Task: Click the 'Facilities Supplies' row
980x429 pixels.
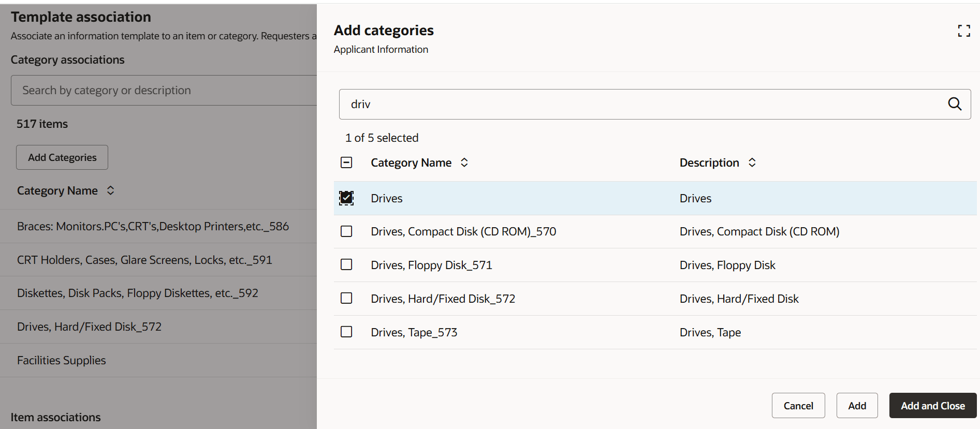Action: (158, 360)
